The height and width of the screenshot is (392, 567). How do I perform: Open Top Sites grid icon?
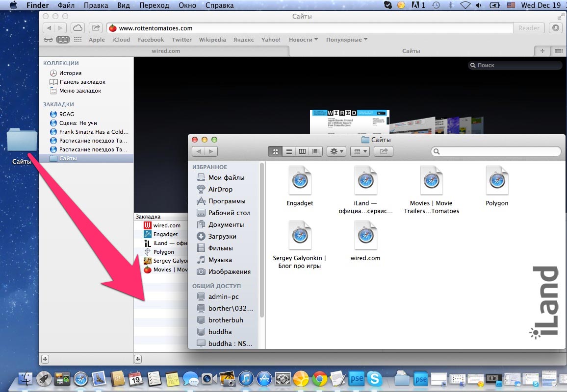tap(78, 40)
